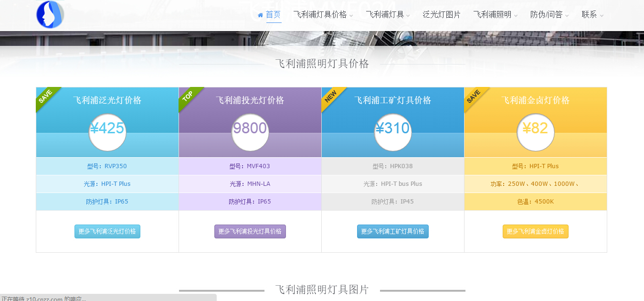Expand the 飞利浦灯具 dropdown menu
644x301 pixels.
[388, 15]
